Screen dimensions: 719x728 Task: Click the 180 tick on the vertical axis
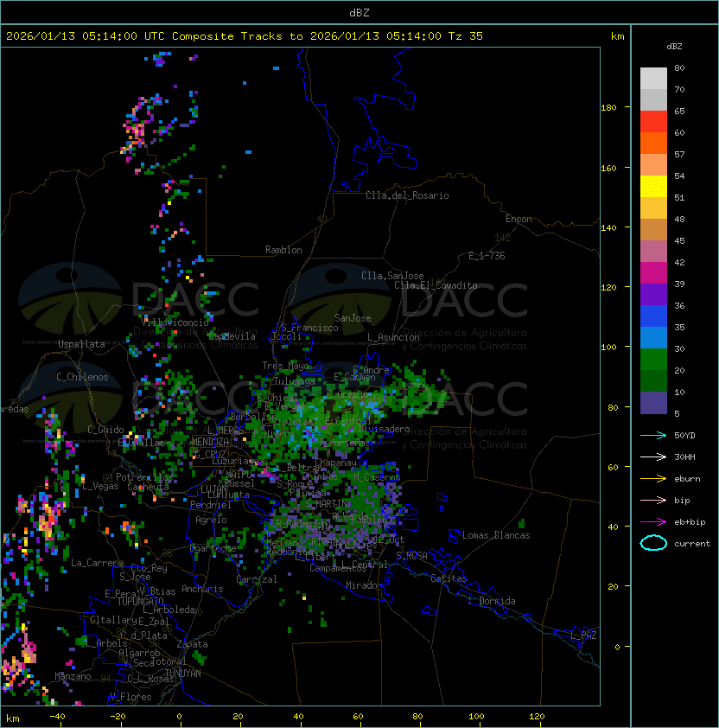coord(608,108)
